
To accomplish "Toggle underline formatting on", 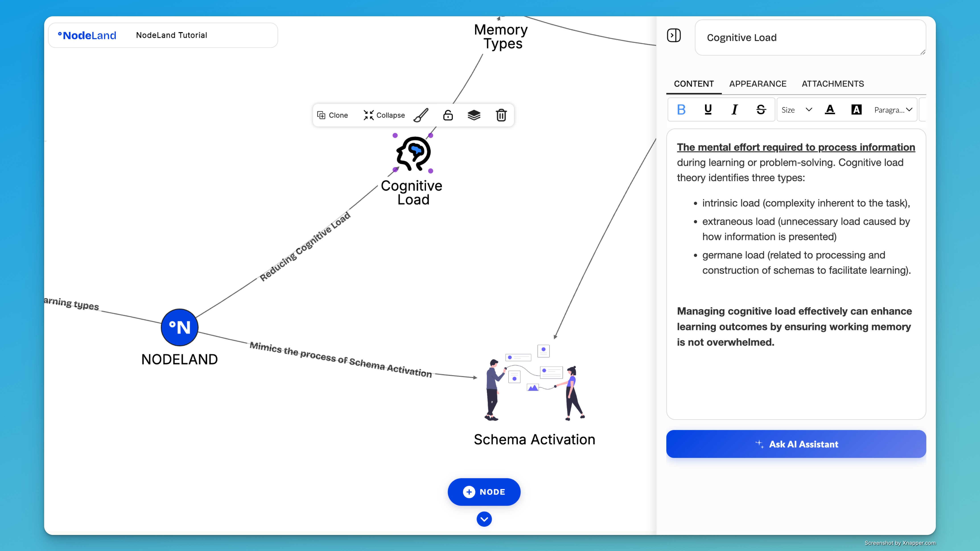I will [x=708, y=110].
